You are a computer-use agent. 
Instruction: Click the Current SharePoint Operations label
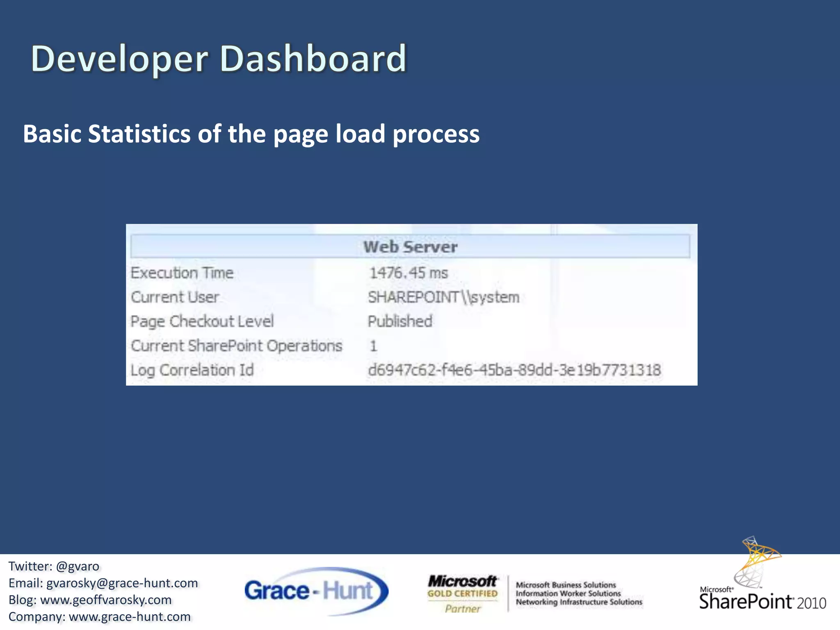(236, 346)
